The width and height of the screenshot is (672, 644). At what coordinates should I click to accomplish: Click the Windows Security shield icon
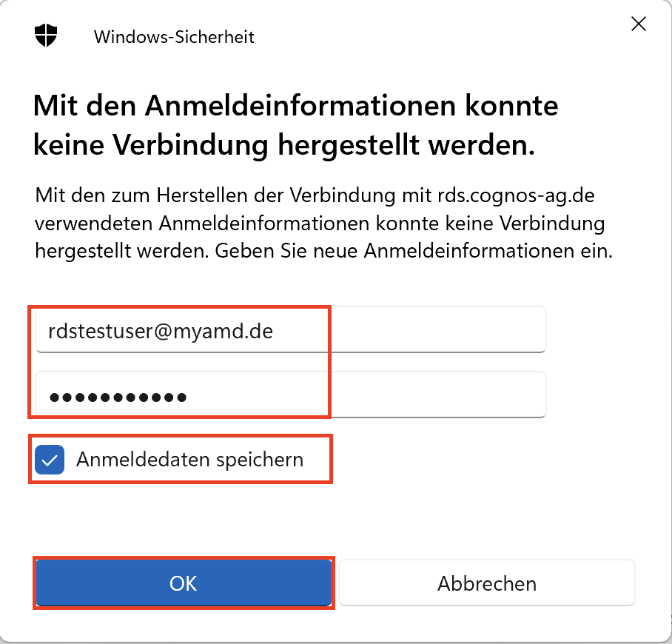point(46,35)
